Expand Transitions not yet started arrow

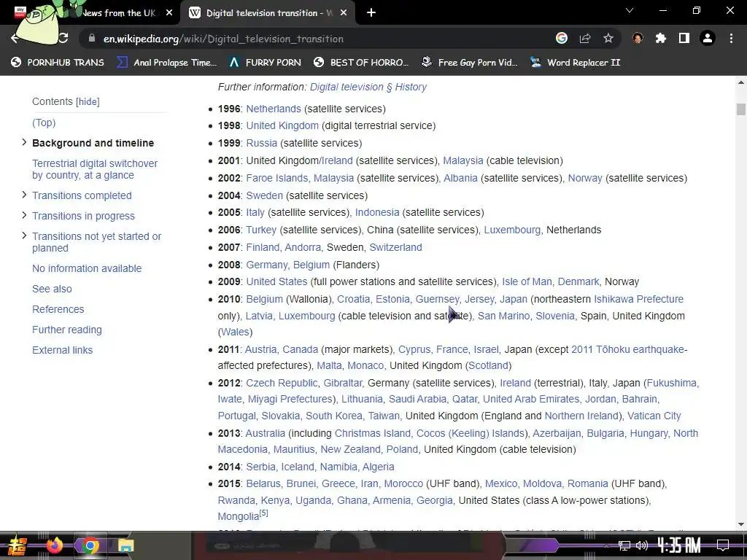24,236
